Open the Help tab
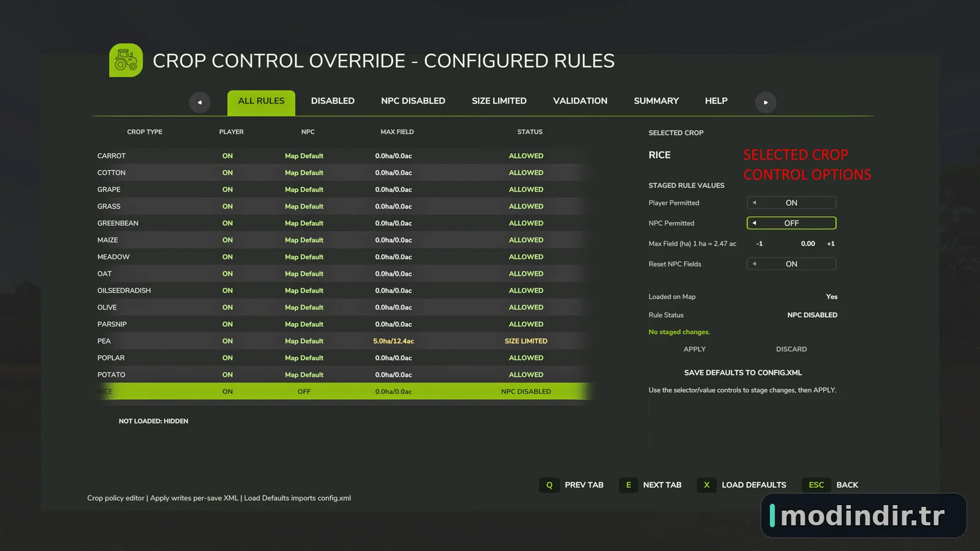Image resolution: width=980 pixels, height=551 pixels. click(716, 101)
